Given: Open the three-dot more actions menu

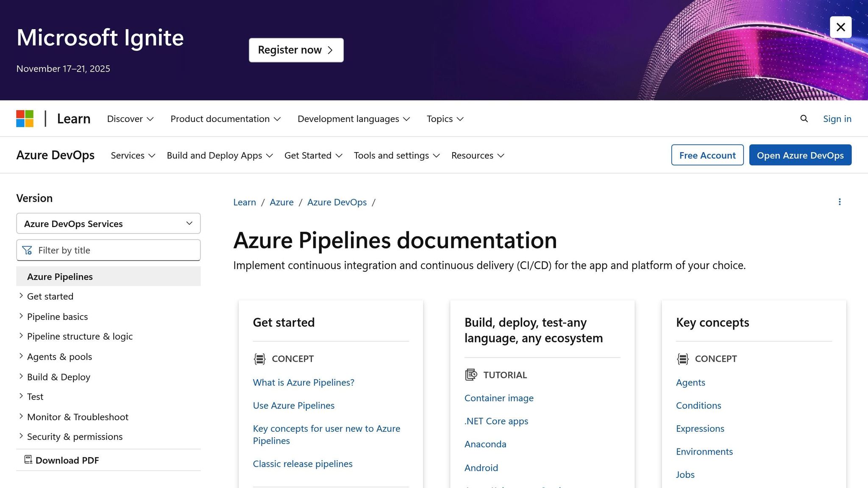Looking at the screenshot, I should pos(840,202).
